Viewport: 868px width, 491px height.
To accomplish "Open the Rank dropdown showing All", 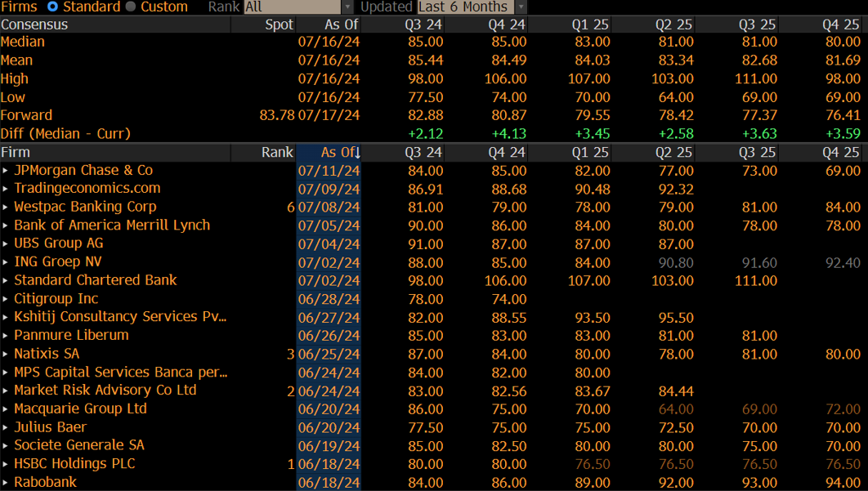I will (298, 7).
